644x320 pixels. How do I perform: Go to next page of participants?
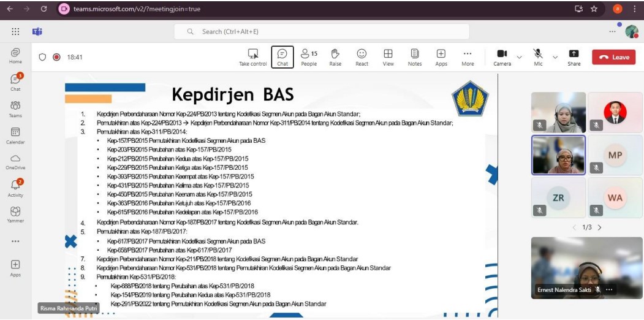(x=599, y=227)
